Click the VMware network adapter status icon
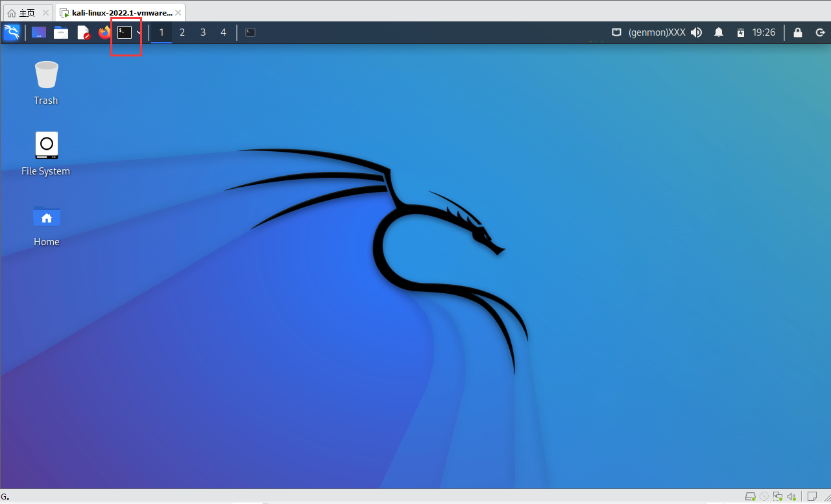831x504 pixels. click(x=778, y=497)
